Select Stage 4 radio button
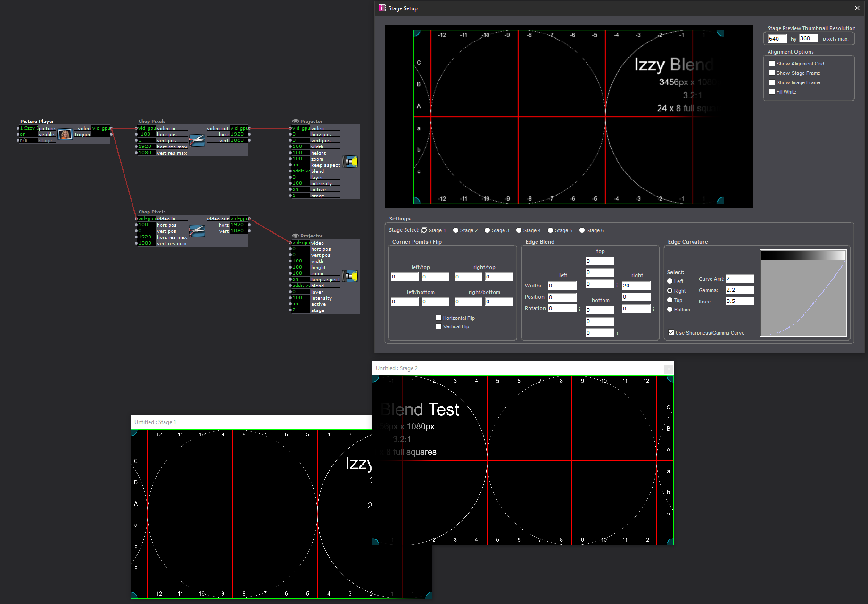 point(519,230)
